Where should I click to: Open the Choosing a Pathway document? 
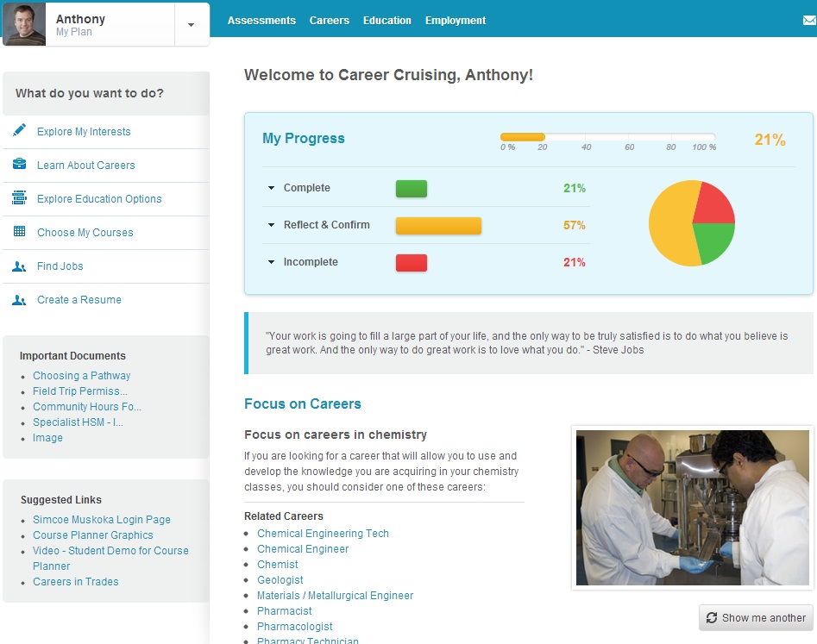point(81,375)
